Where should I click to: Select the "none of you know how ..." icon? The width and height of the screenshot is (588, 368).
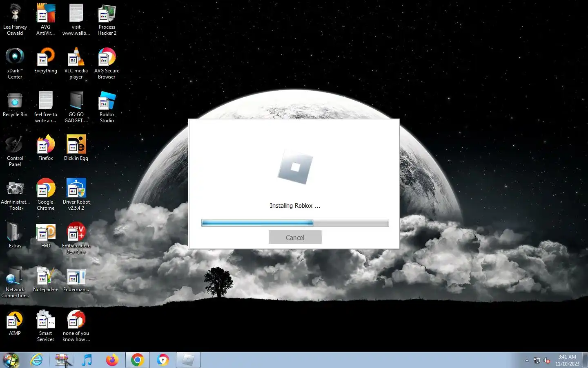(x=76, y=325)
